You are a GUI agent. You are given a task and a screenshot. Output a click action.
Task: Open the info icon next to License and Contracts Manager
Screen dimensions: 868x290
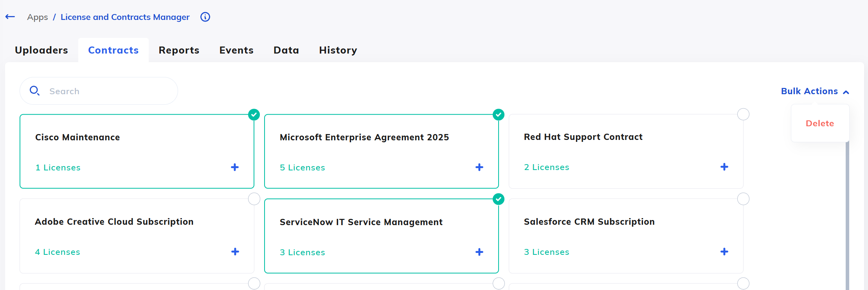click(205, 17)
